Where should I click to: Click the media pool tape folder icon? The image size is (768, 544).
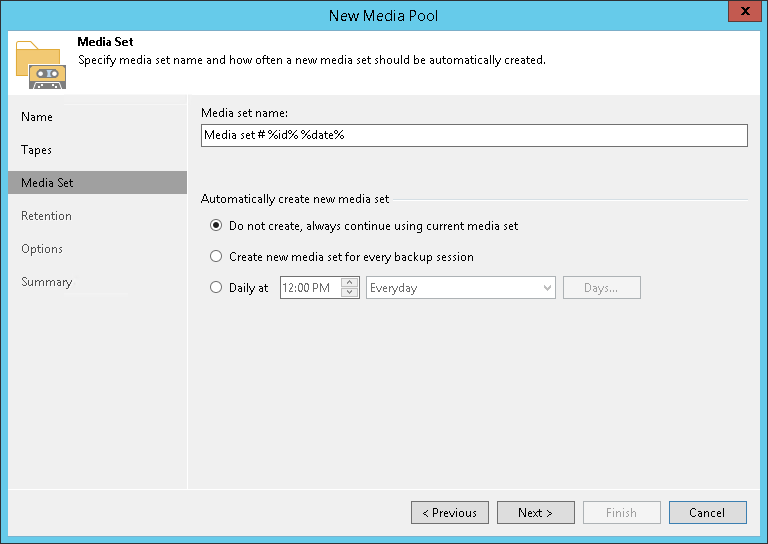click(x=41, y=63)
